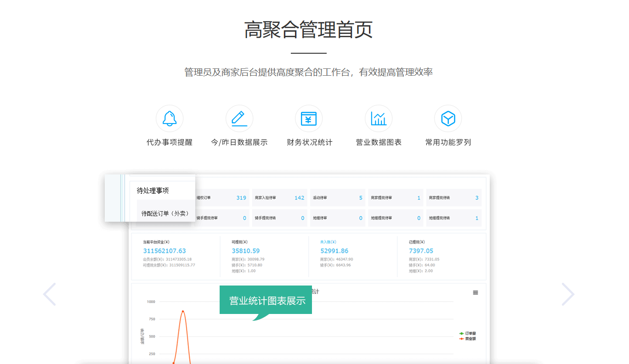629x364 pixels.
Task: Click 商家提现待转 tile showing 3
Action: coord(454,198)
